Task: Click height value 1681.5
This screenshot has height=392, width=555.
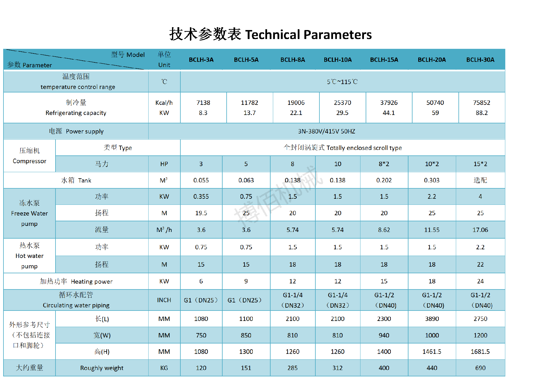Action: (480, 352)
